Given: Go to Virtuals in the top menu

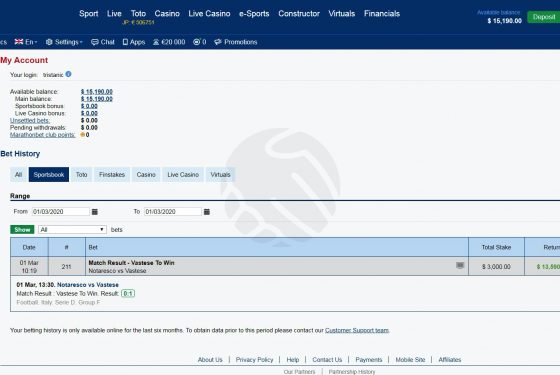Looking at the screenshot, I should (x=342, y=14).
